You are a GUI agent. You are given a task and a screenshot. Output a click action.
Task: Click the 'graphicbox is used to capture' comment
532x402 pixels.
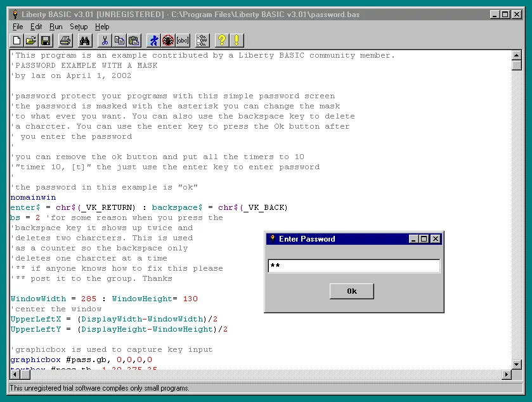coord(112,350)
